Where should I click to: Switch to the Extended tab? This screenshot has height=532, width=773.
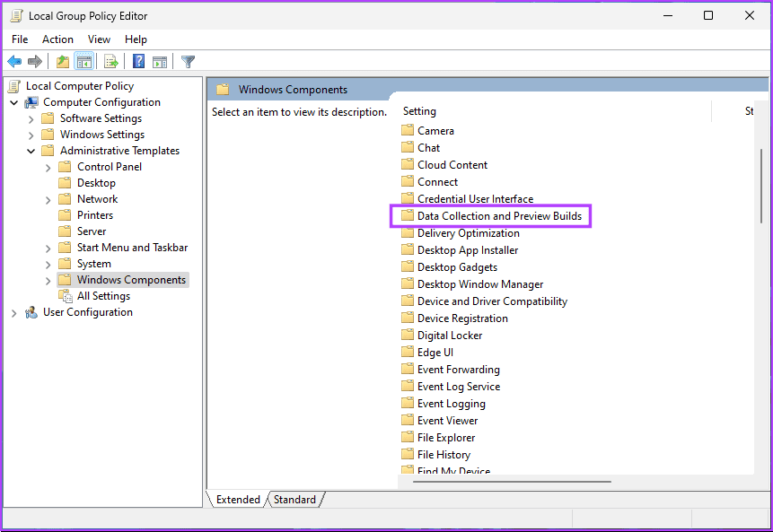pos(238,500)
